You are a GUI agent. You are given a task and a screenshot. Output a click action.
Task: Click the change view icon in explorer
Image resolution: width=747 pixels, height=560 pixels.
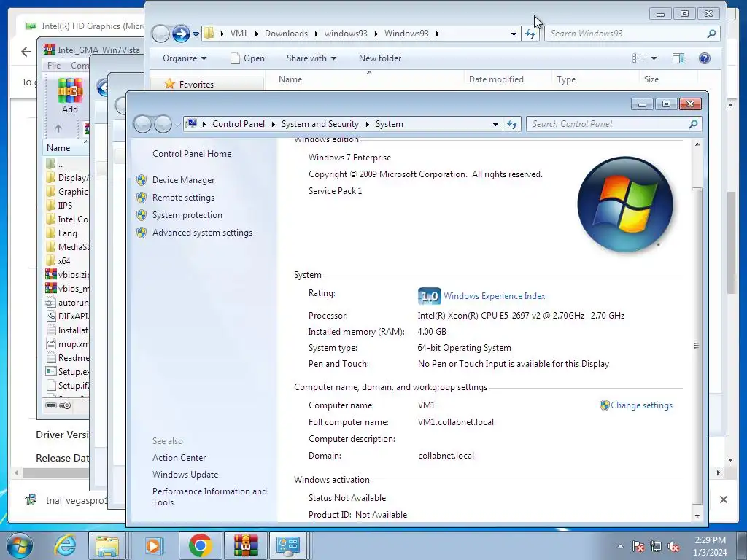tap(638, 58)
